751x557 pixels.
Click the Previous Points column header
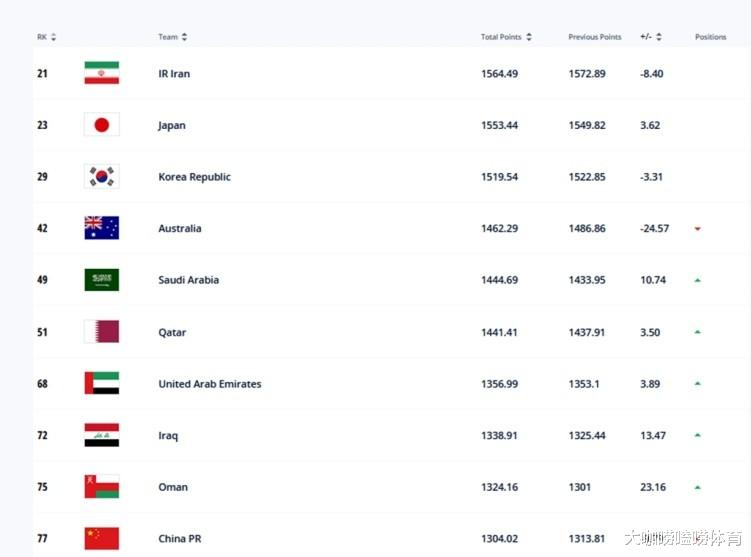pos(595,37)
